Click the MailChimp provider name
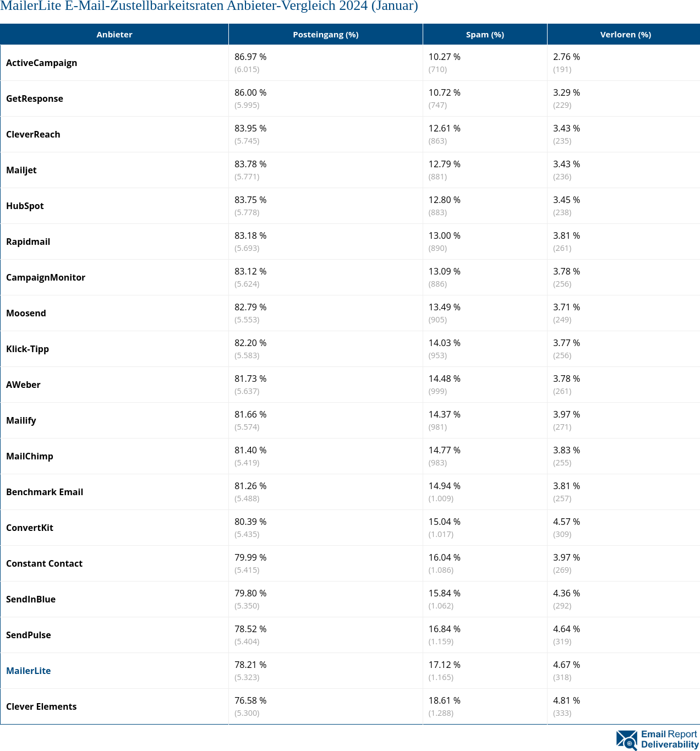 (30, 456)
